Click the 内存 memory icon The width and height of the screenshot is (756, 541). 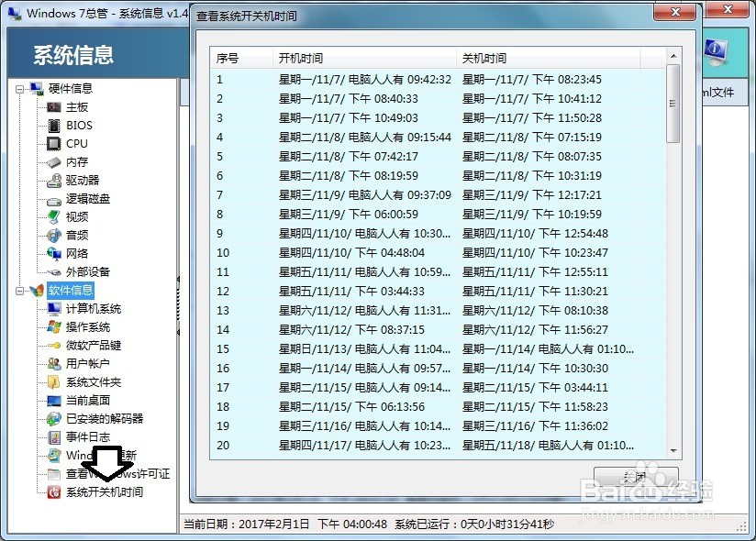[54, 162]
